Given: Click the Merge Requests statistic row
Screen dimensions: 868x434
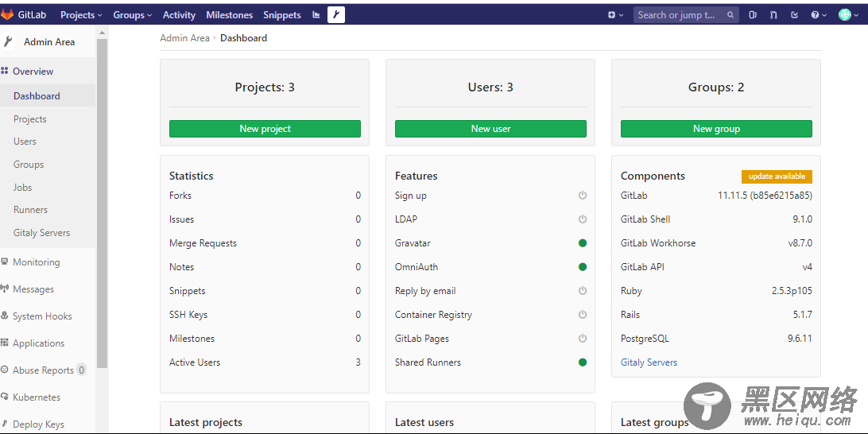Looking at the screenshot, I should tap(265, 243).
